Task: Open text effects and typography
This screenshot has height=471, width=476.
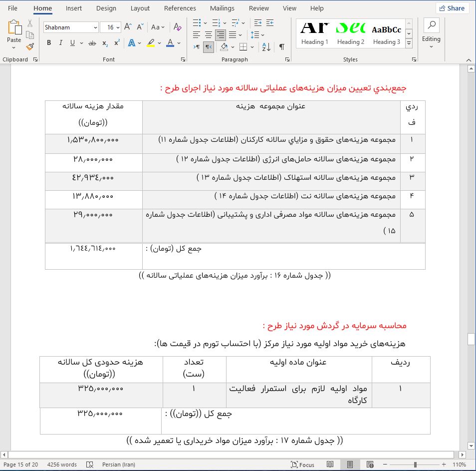Action: 131,43
